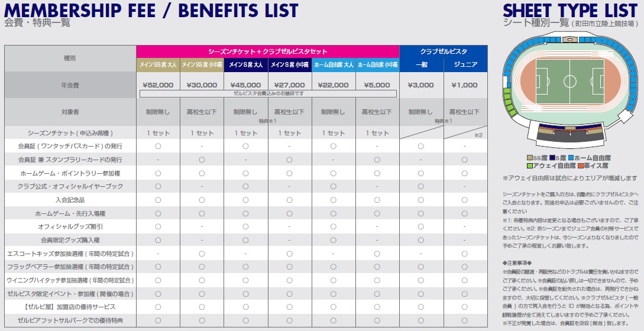Click the ¥1,000 junior annual fee
This screenshot has height=331, width=644.
tap(465, 85)
